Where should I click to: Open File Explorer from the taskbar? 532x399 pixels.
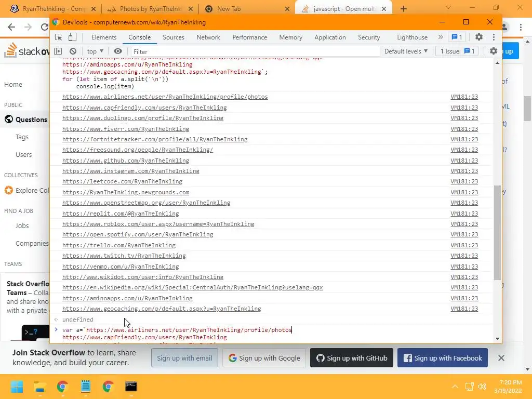(39, 387)
